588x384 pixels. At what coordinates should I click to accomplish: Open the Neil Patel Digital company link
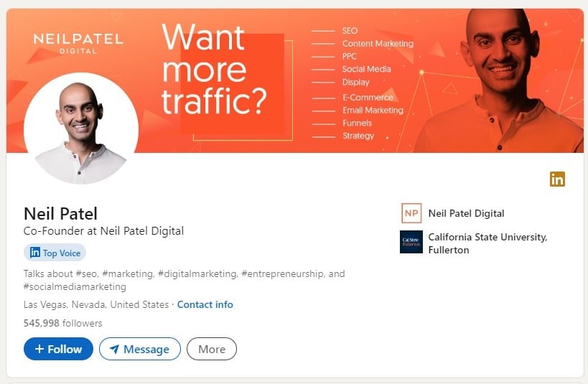coord(466,213)
